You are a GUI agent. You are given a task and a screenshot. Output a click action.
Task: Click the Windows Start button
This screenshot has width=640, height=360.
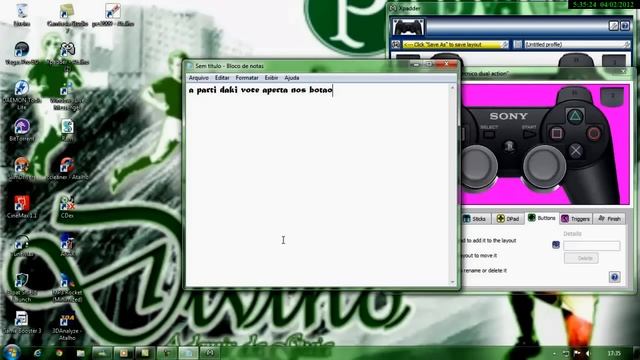point(11,352)
